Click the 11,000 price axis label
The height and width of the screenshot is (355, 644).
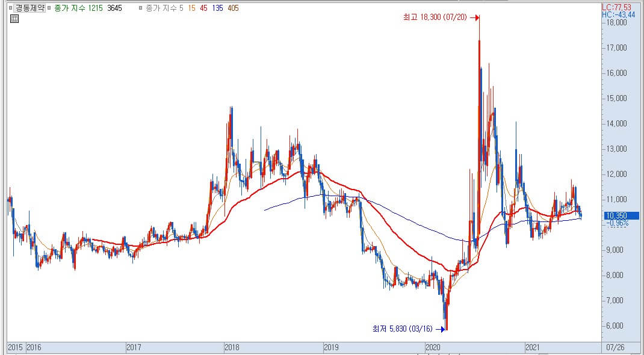coord(617,199)
